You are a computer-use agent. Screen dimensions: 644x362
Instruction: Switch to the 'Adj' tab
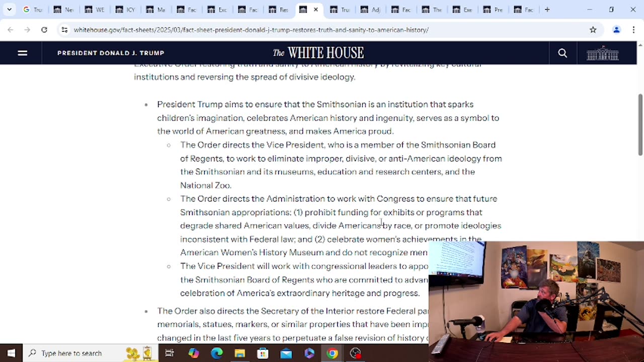[371, 10]
